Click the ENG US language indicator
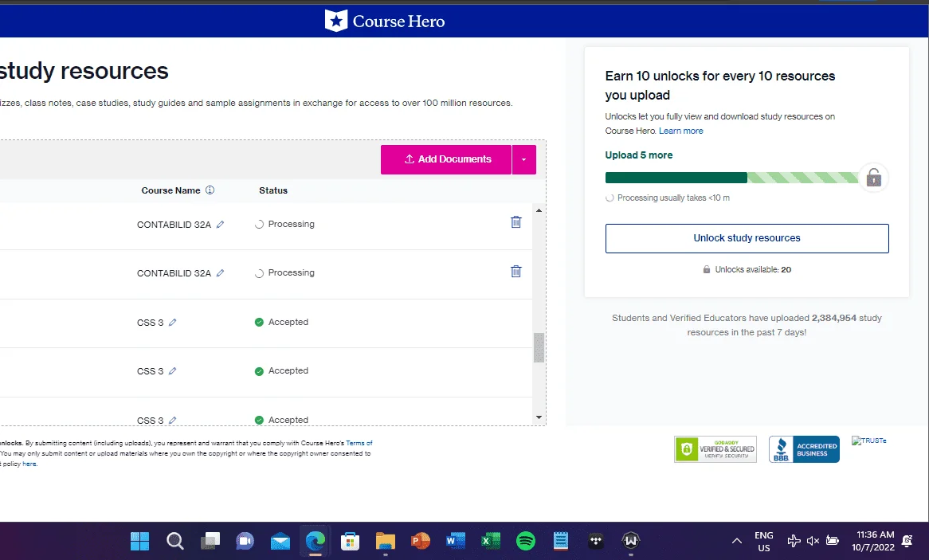Image resolution: width=929 pixels, height=560 pixels. 764,542
